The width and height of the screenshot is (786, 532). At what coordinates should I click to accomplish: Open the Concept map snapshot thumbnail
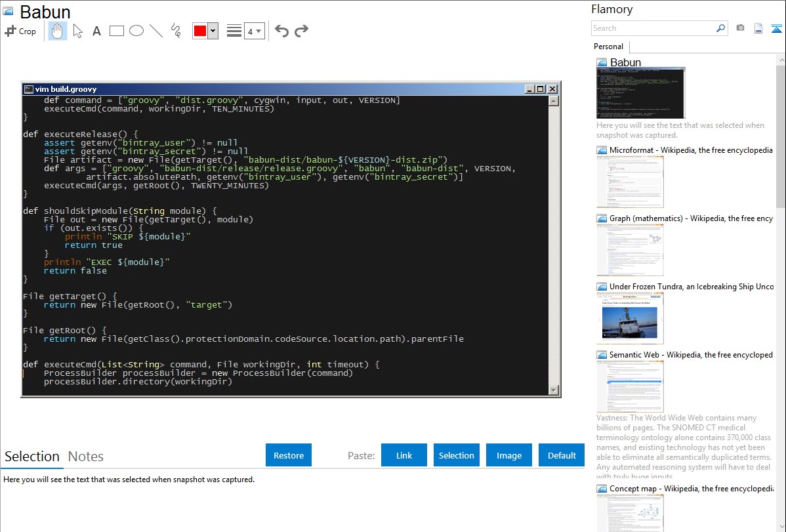pyautogui.click(x=630, y=513)
